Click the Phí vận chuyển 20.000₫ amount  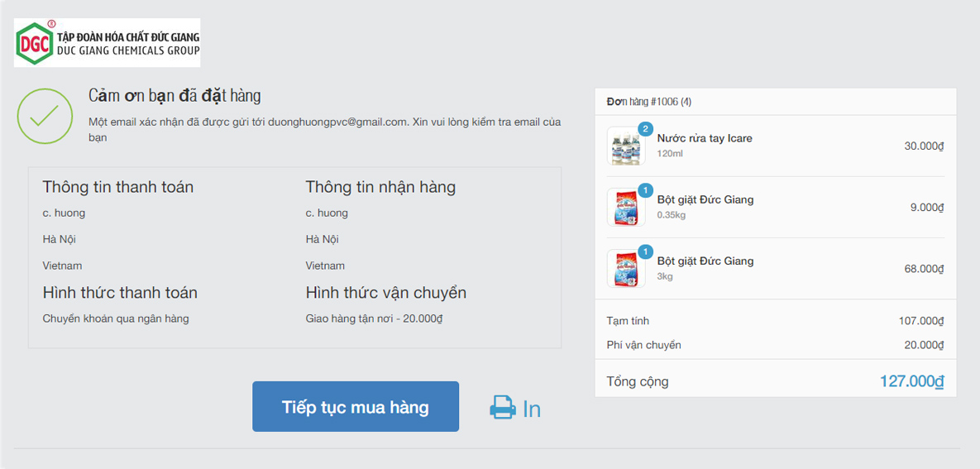coord(921,345)
